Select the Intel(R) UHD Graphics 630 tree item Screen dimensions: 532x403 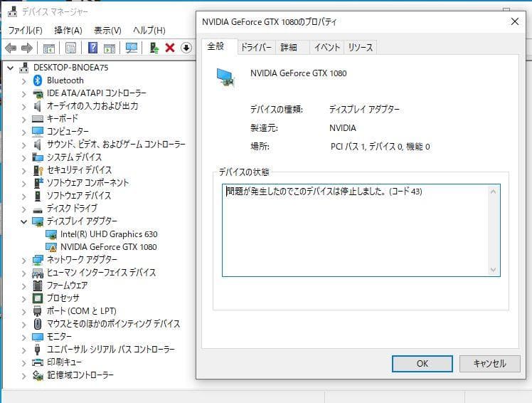109,234
